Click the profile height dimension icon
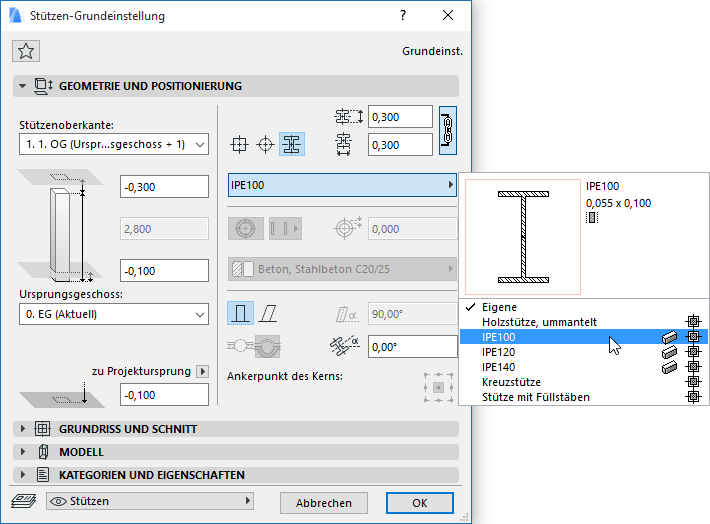The height and width of the screenshot is (524, 710). [x=349, y=117]
